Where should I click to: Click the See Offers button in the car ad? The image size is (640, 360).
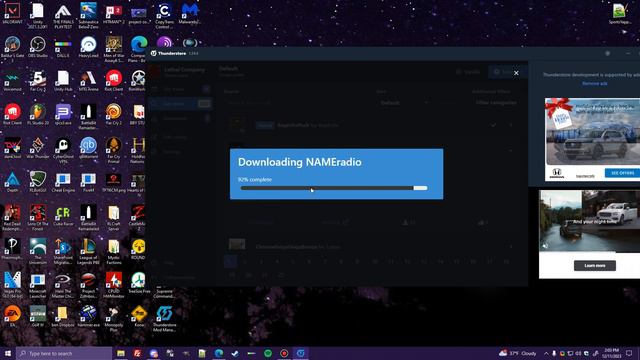click(622, 173)
